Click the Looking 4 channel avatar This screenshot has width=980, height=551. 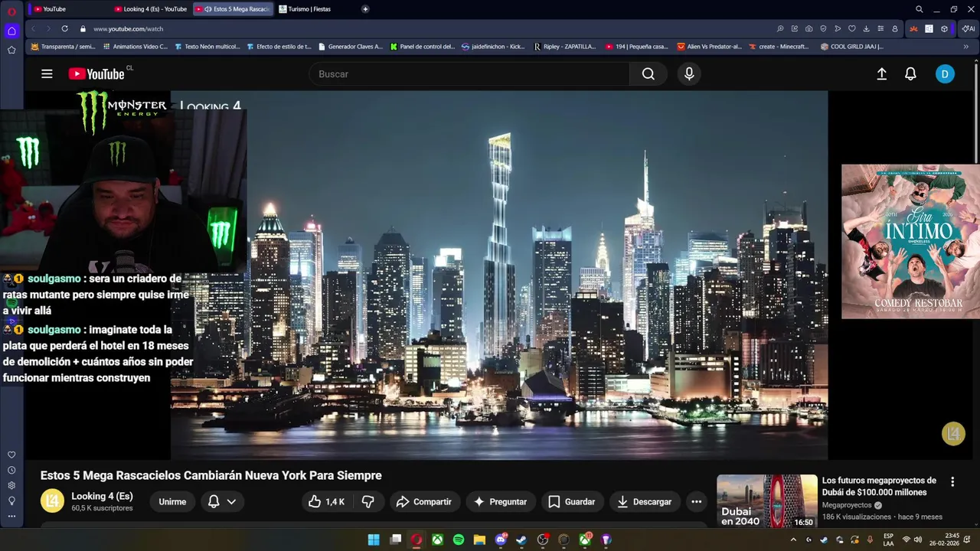pyautogui.click(x=52, y=501)
